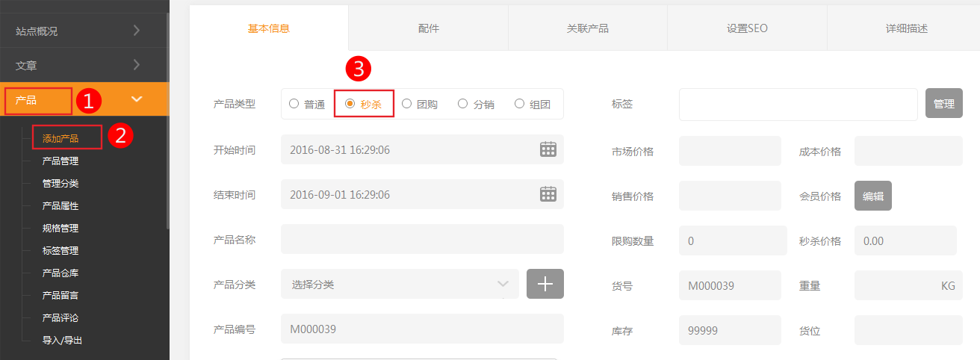Click the 编辑 member price button
Viewport: 980px width, 360px height.
point(872,196)
